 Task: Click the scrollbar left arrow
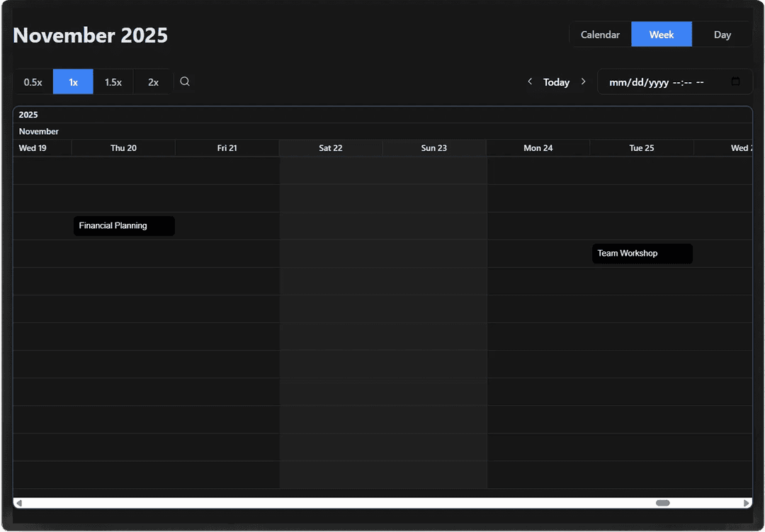tap(19, 503)
